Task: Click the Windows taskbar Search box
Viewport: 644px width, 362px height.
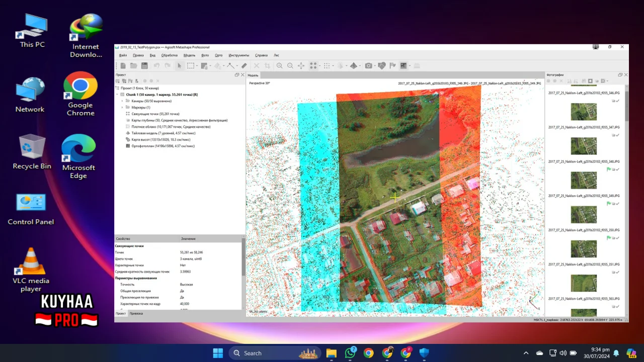Action: click(275, 353)
